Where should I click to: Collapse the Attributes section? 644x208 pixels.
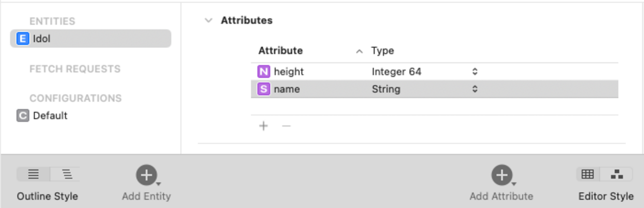point(209,21)
